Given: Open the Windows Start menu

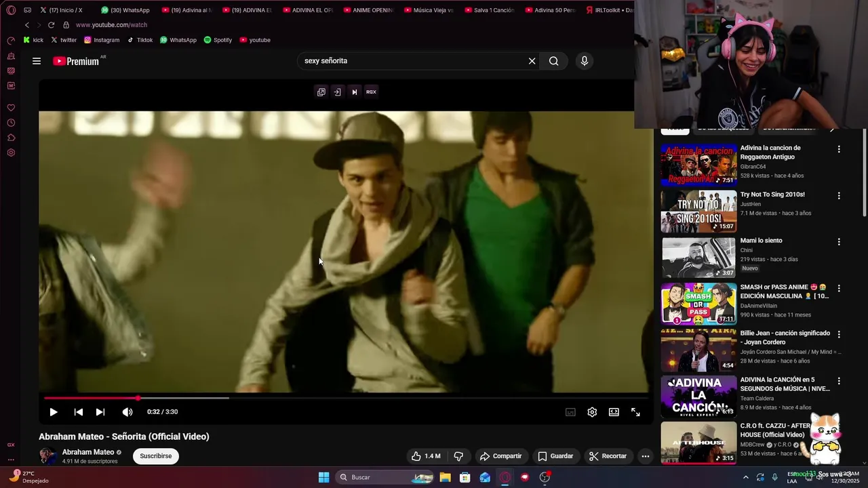Looking at the screenshot, I should pos(324,477).
